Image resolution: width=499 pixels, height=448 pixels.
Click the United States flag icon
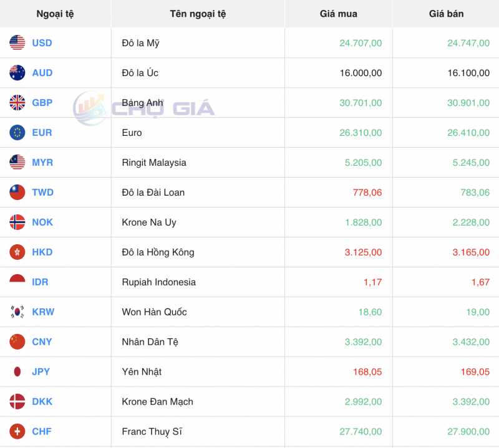coord(17,43)
